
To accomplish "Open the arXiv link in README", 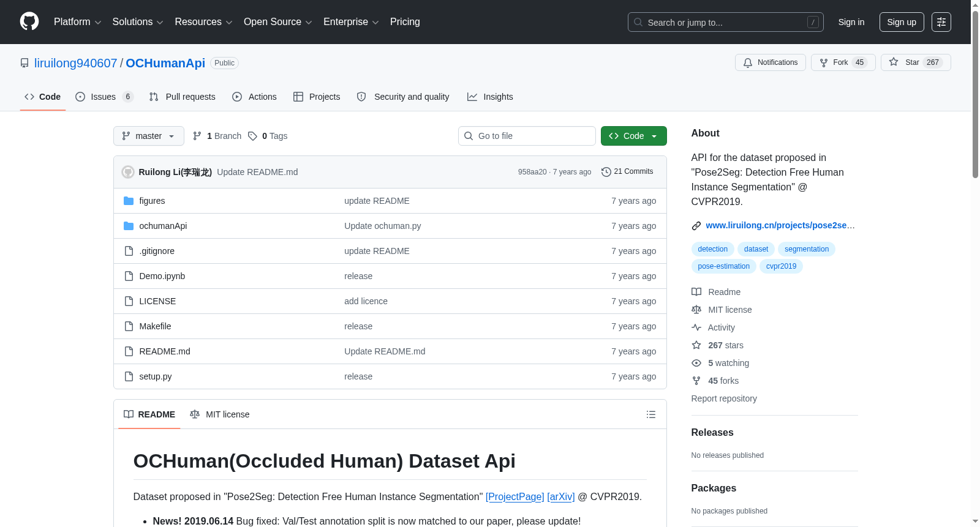I will click(x=561, y=497).
